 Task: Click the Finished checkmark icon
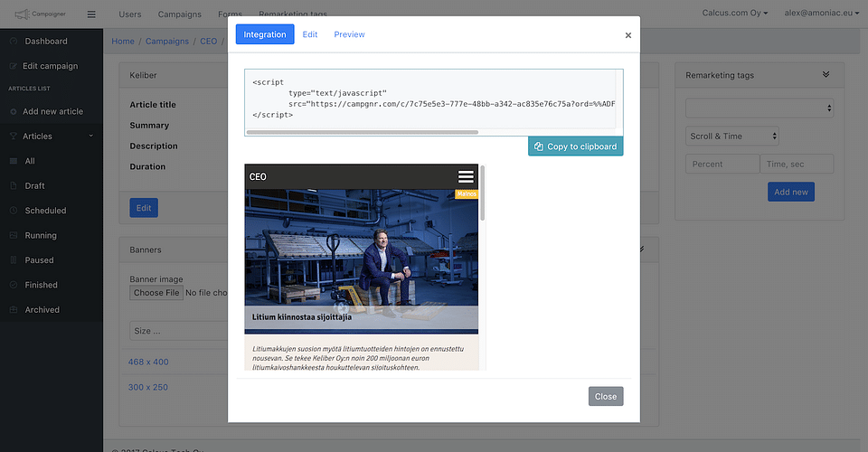[14, 285]
